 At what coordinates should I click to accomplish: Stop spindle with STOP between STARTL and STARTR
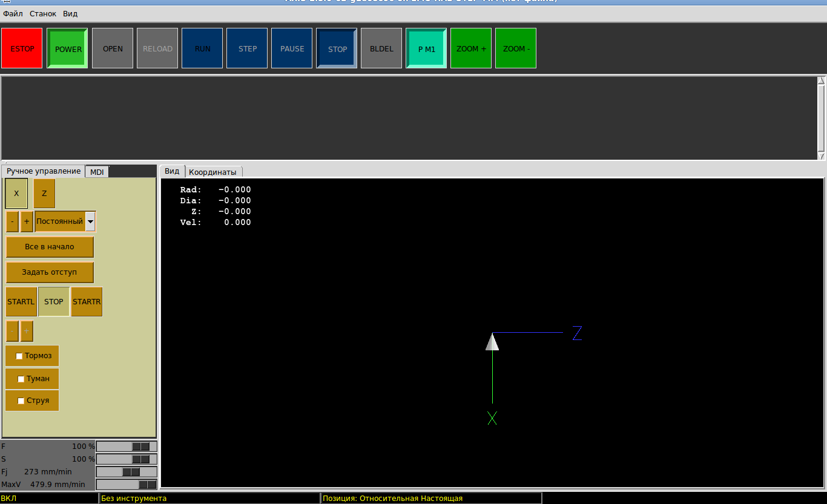(x=54, y=301)
